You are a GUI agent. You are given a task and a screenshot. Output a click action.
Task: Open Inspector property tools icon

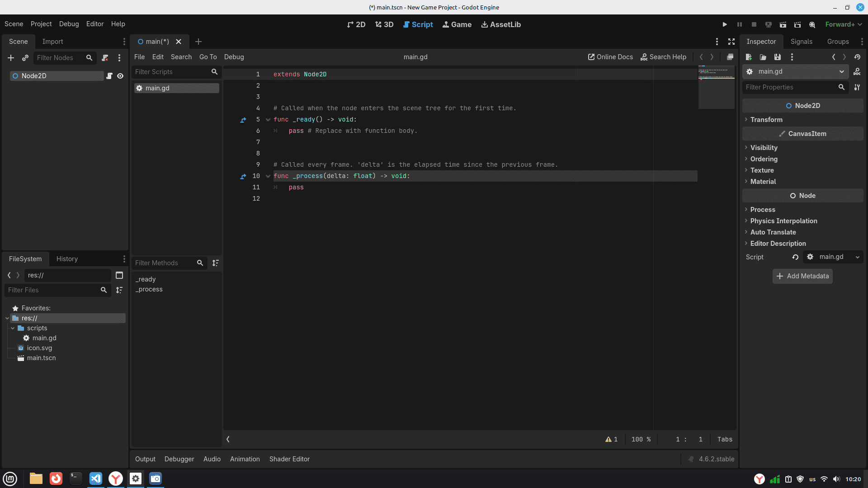[x=857, y=87]
